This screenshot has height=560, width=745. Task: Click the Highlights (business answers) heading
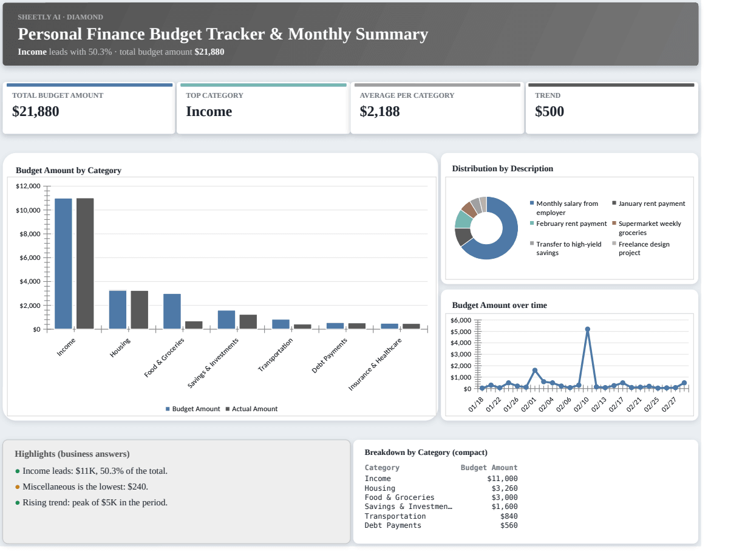coord(72,454)
